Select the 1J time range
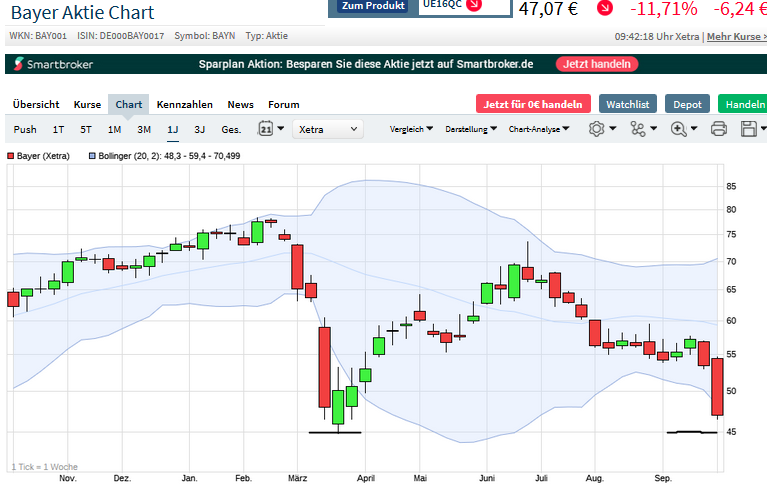 (x=173, y=129)
